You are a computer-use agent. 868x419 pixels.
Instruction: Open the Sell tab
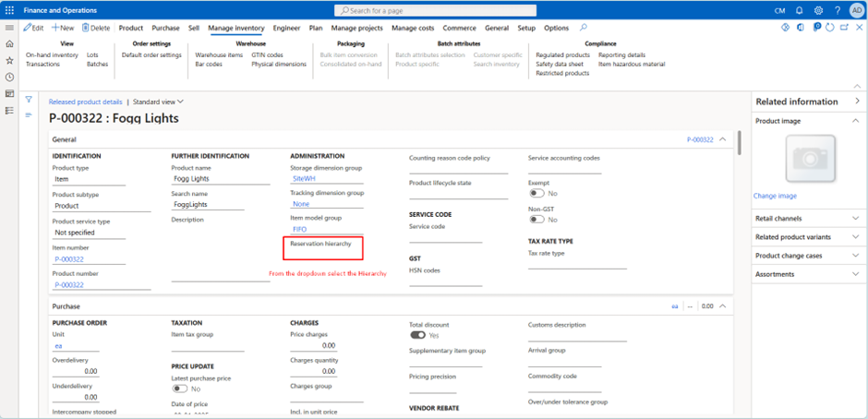pyautogui.click(x=194, y=28)
